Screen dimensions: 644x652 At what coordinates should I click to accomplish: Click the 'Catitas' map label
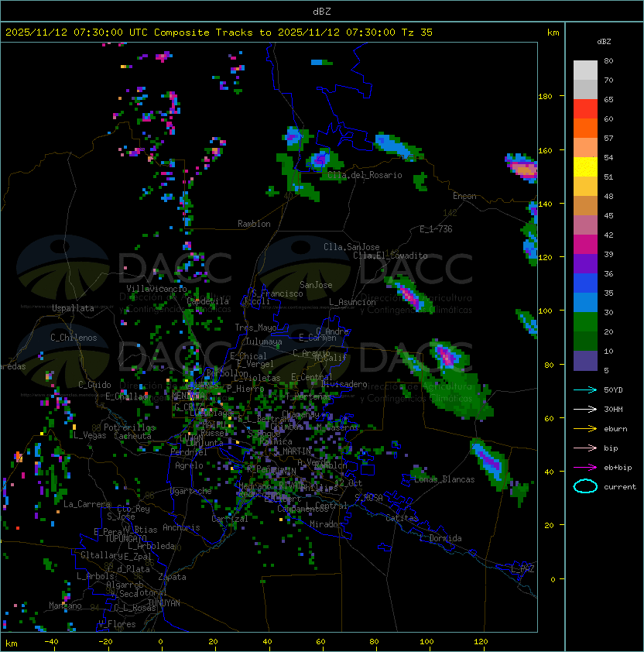tap(402, 519)
